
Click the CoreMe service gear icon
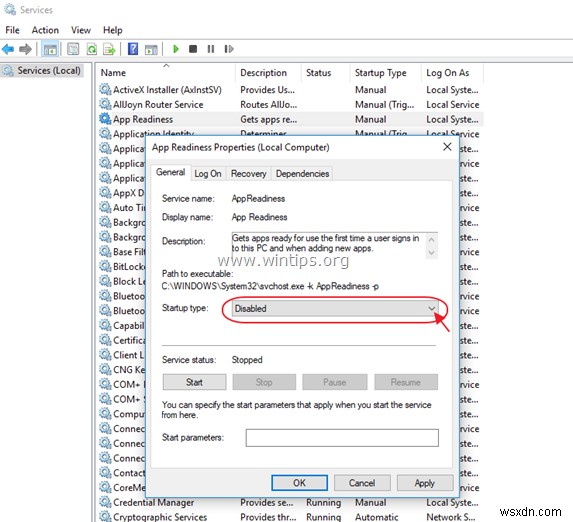click(105, 487)
